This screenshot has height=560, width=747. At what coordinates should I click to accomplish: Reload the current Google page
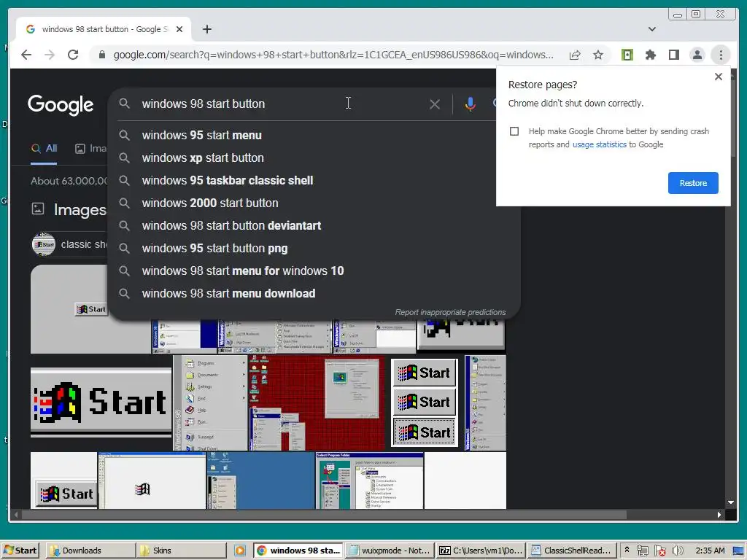point(73,55)
